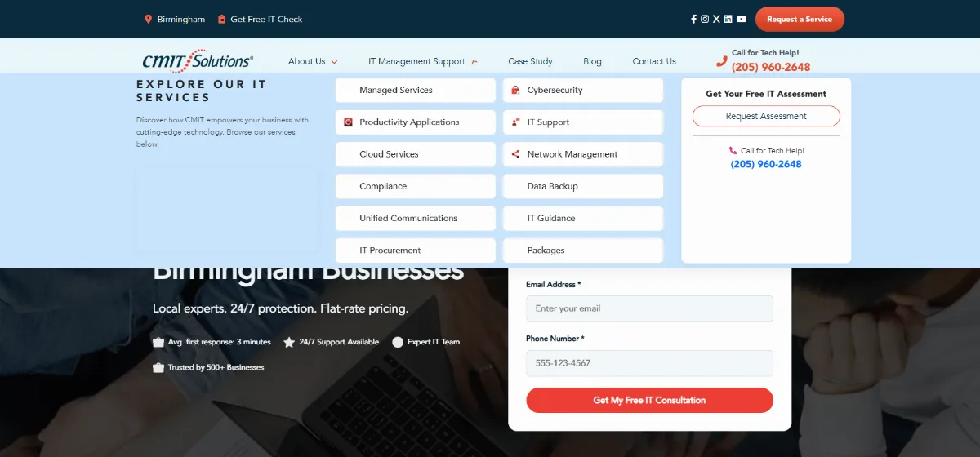The height and width of the screenshot is (457, 980).
Task: Click the Local experts 24/7 protection tagline
Action: tap(280, 308)
